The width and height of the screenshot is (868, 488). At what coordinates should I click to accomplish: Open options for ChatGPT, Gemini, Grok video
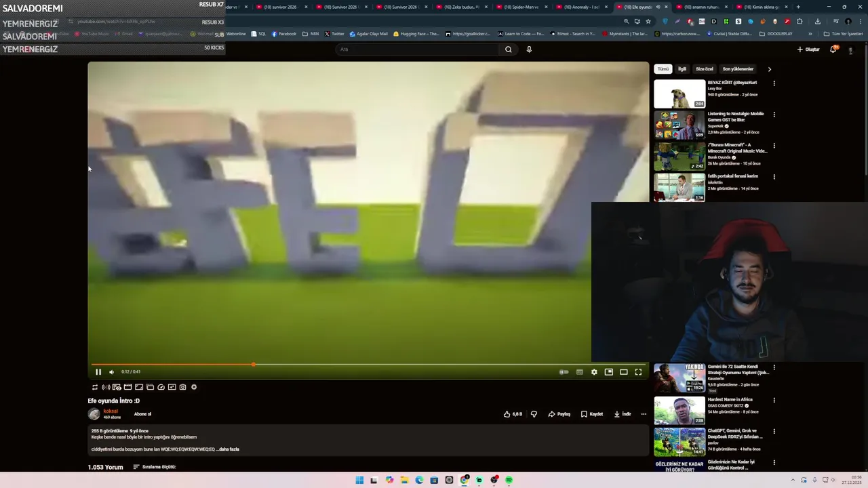coord(774,431)
